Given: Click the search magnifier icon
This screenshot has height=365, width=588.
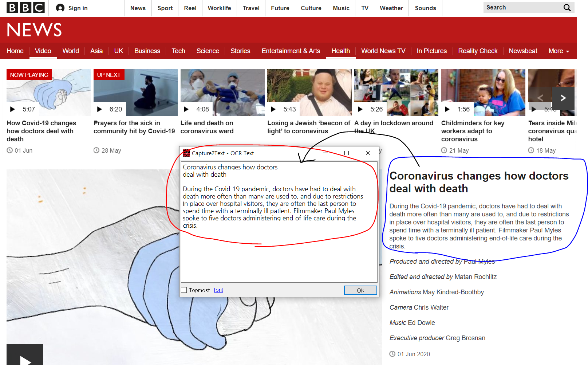Looking at the screenshot, I should coord(567,8).
